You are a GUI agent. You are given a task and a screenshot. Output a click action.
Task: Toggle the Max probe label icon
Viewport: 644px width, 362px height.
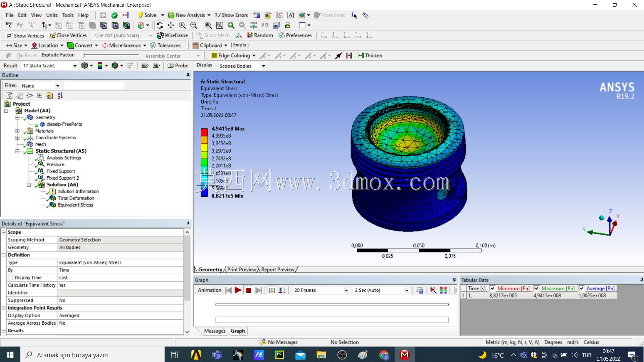pyautogui.click(x=145, y=66)
